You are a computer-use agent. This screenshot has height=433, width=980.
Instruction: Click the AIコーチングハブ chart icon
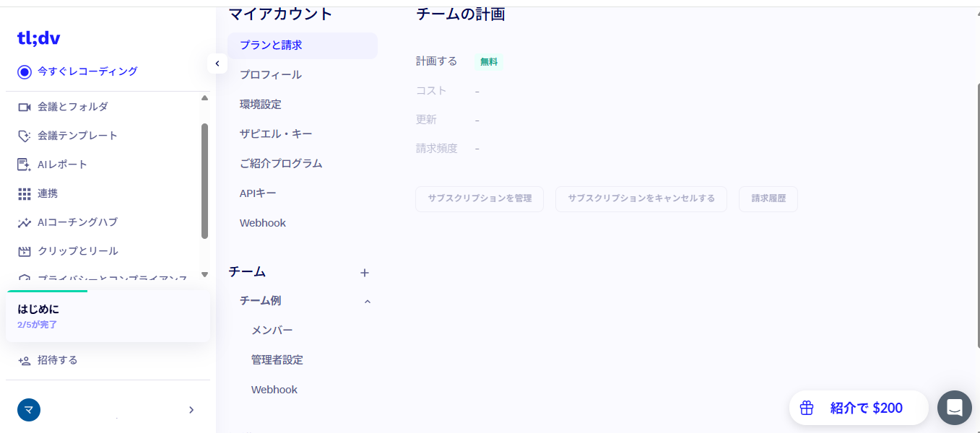click(25, 222)
